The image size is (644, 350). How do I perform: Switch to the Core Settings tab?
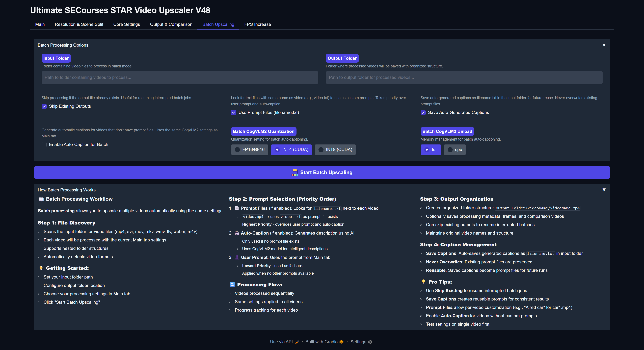pos(126,24)
